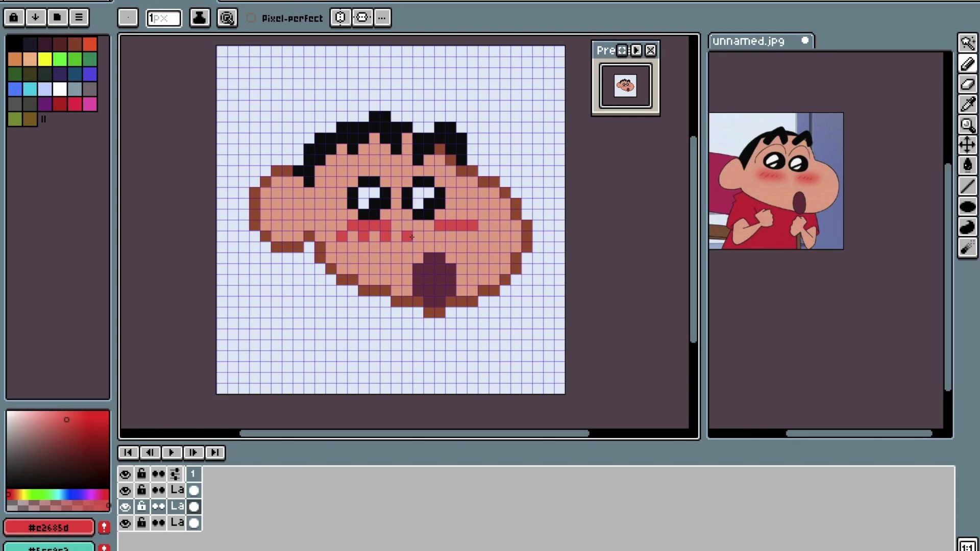The width and height of the screenshot is (980, 551).
Task: Pick the yellow palette swatch
Action: tap(45, 59)
